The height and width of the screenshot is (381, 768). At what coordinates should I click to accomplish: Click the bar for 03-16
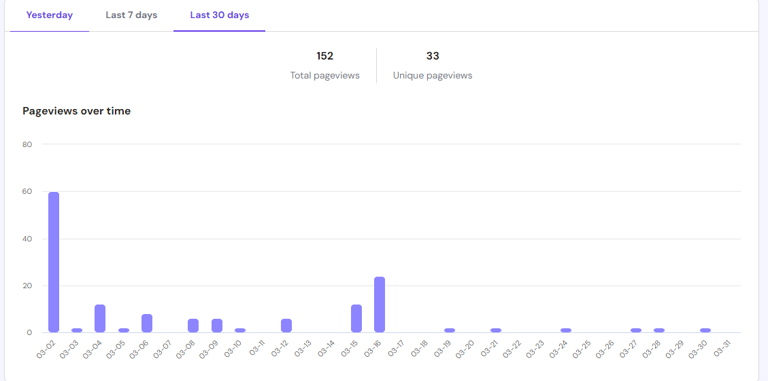(x=380, y=305)
